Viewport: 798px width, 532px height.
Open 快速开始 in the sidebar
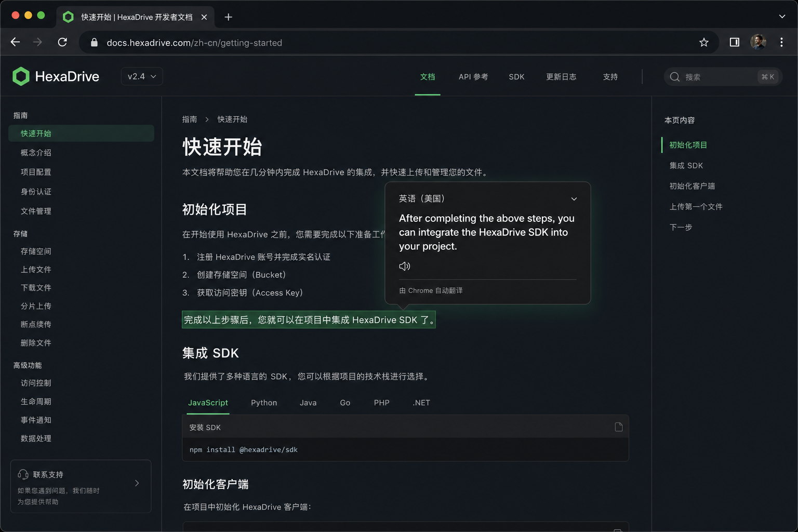click(81, 134)
